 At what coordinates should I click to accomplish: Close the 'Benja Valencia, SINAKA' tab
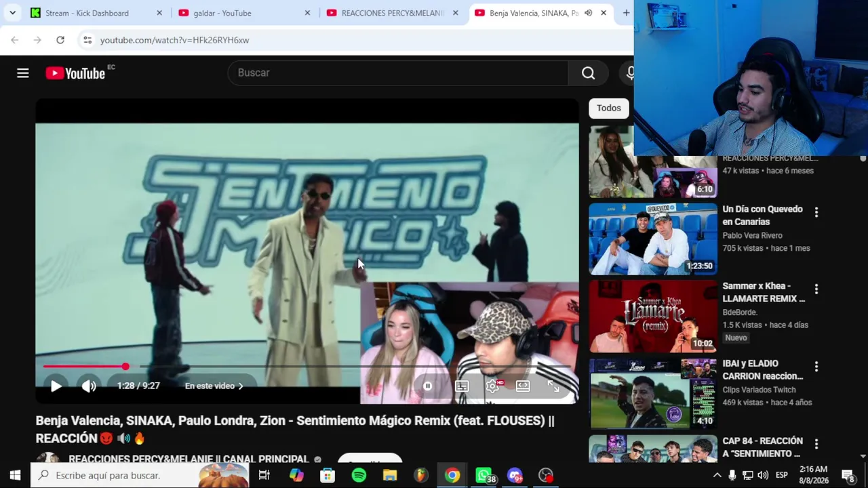(x=603, y=13)
